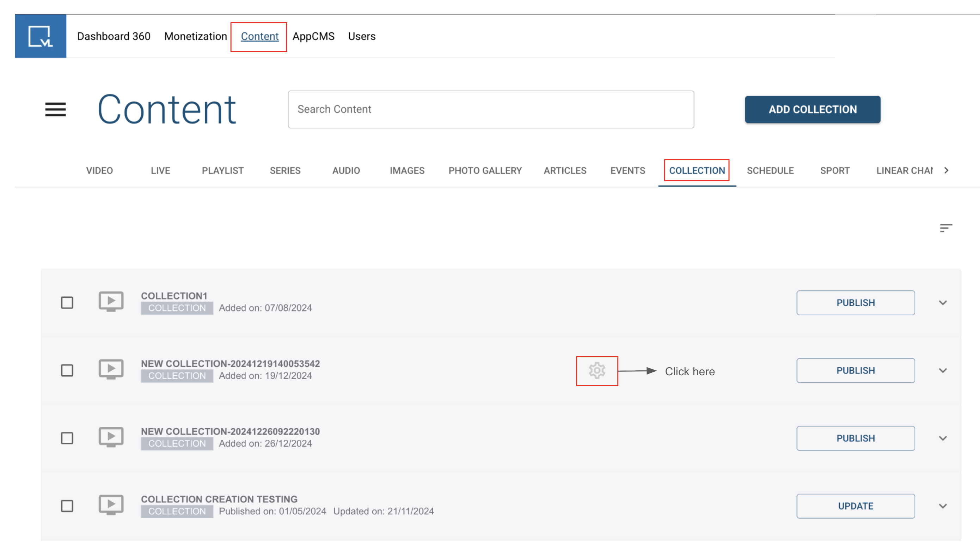Select the ARTICLES tab
Screen dimensions: 980x551
pos(565,171)
